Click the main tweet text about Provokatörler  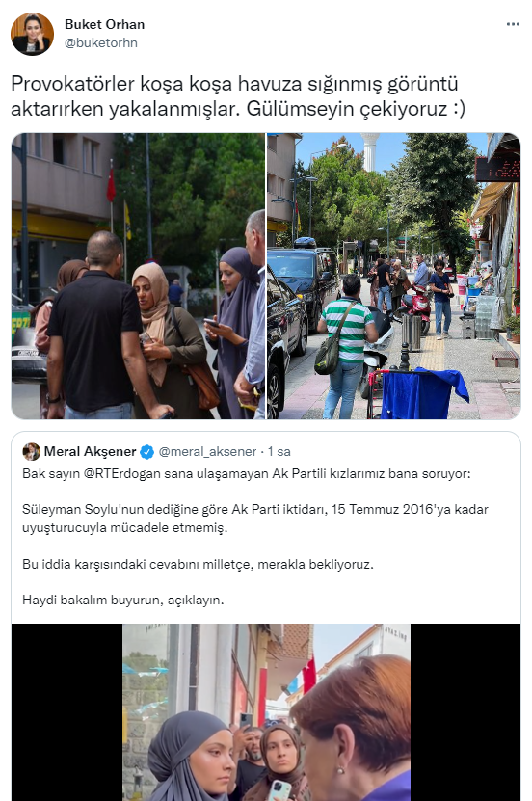tap(238, 96)
